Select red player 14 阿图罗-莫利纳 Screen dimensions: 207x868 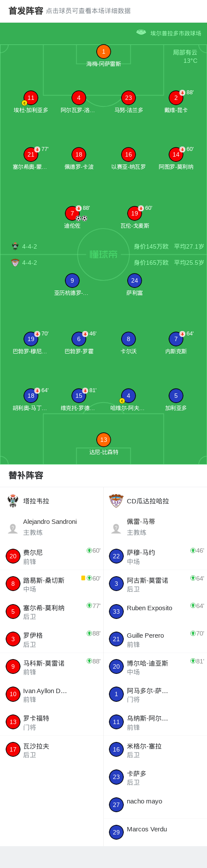(x=176, y=155)
